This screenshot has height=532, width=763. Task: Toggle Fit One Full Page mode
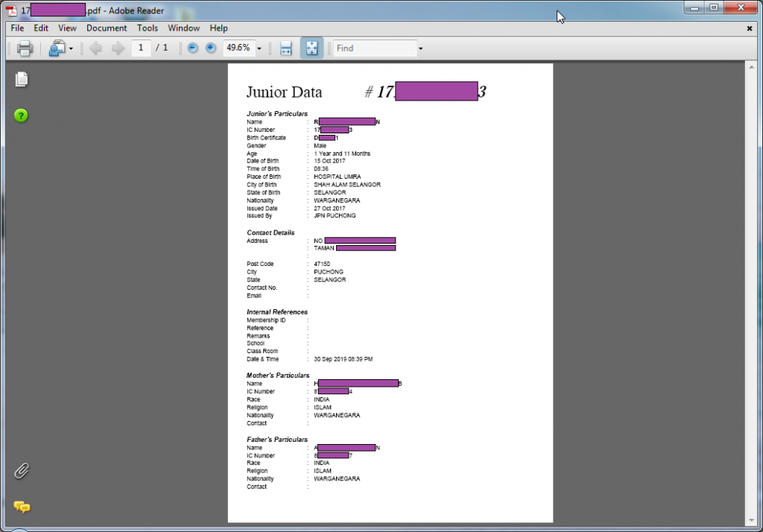coord(311,48)
